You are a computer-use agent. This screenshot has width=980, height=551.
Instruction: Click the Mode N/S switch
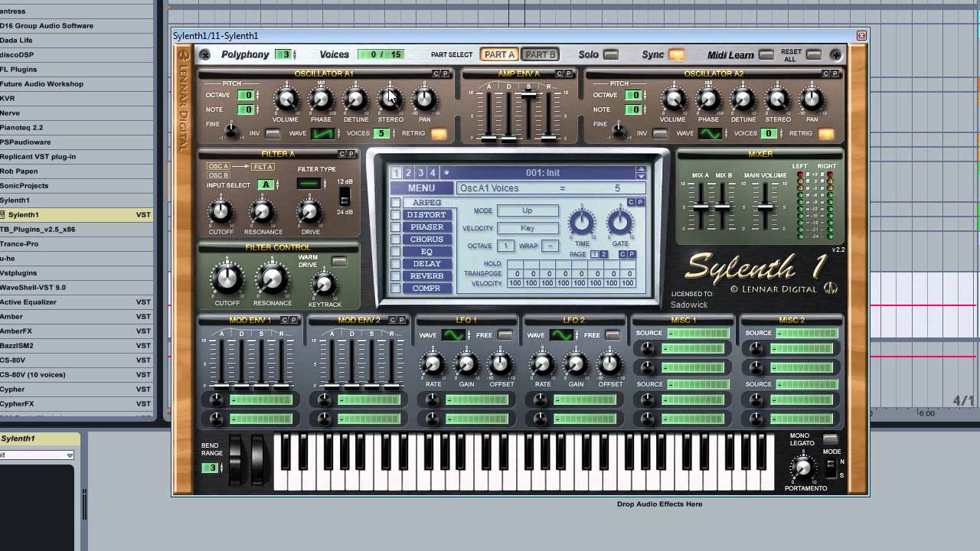pyautogui.click(x=831, y=468)
